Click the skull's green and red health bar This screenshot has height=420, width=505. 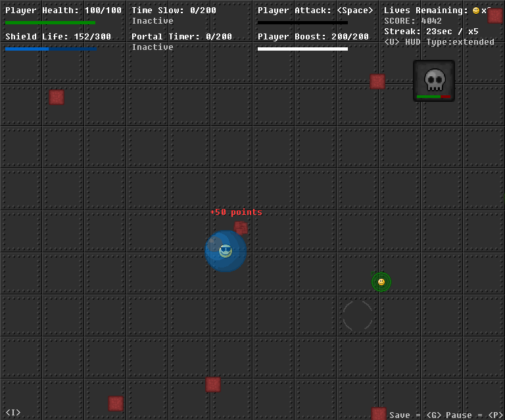point(433,97)
